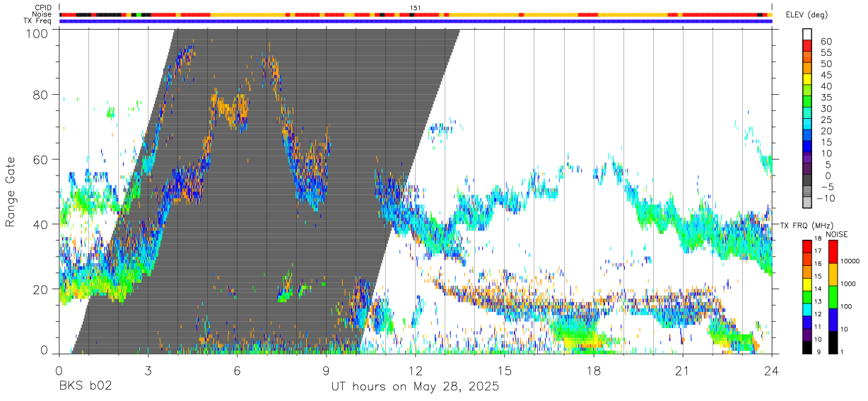This screenshot has width=868, height=401.
Task: Click the '151' CPID value label
Action: pyautogui.click(x=415, y=8)
